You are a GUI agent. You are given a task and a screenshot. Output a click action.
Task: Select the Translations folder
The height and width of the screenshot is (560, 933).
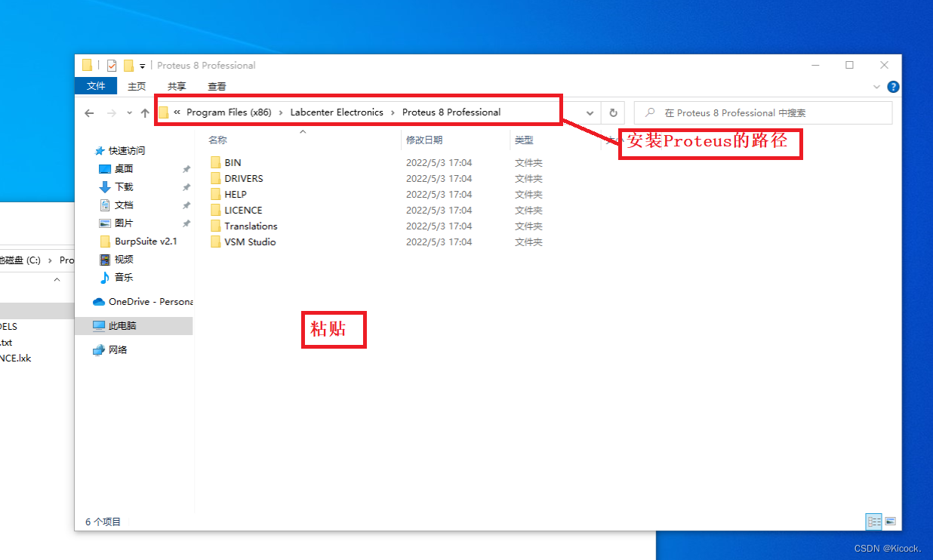click(251, 226)
